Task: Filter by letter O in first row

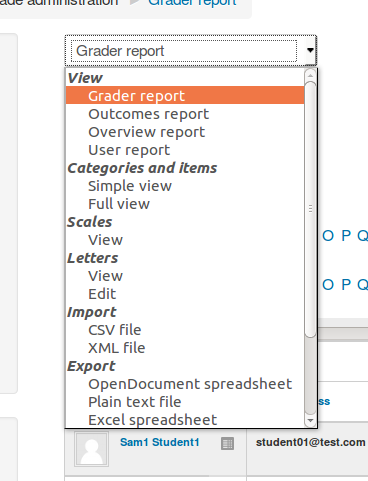Action: (328, 236)
